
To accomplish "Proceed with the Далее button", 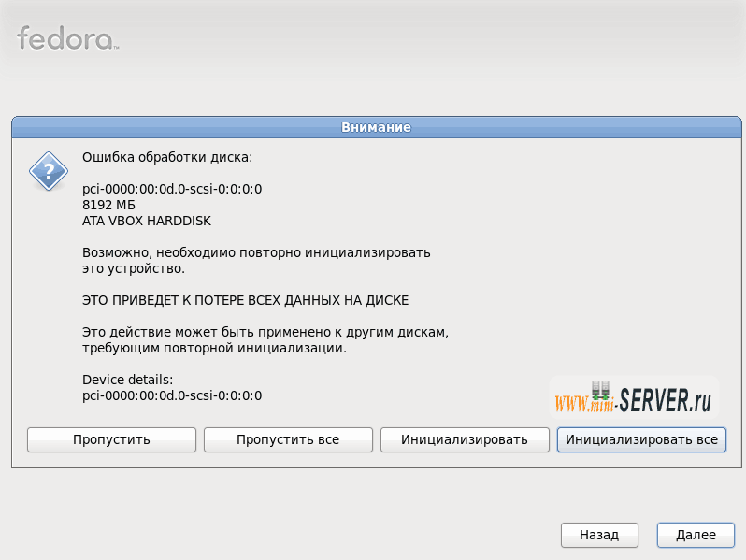I will point(696,535).
